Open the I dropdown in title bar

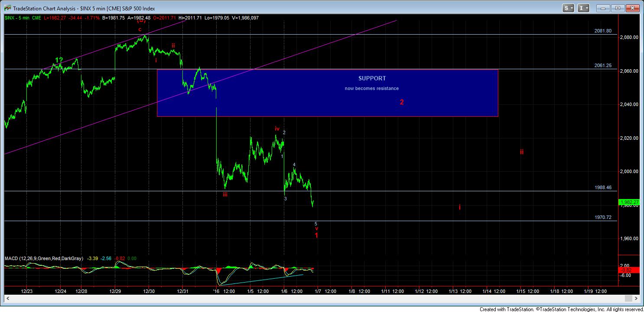tap(584, 8)
